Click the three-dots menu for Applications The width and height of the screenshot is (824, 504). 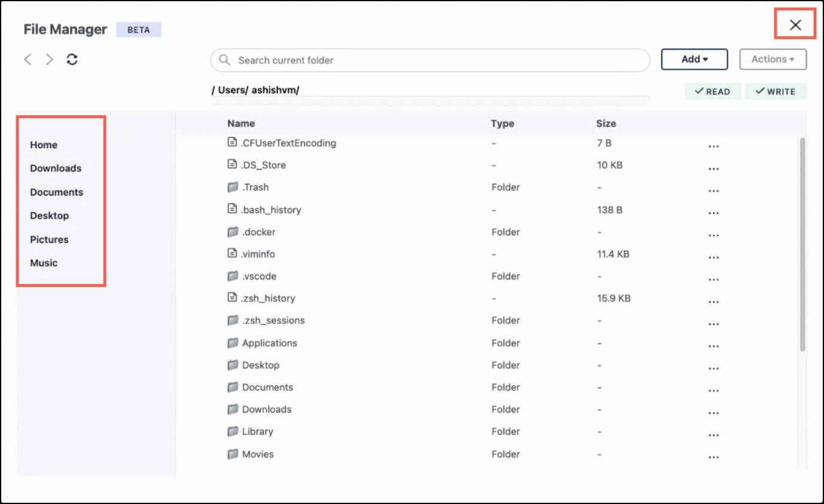pyautogui.click(x=713, y=347)
